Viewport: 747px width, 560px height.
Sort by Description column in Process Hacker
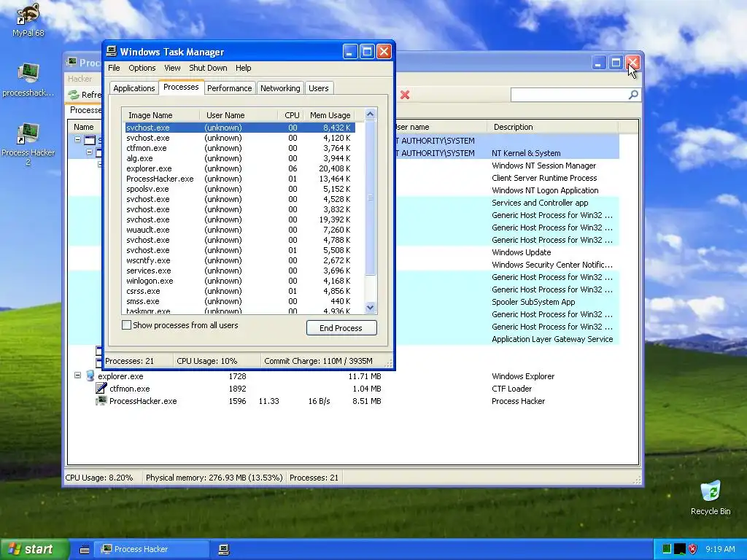tap(553, 127)
